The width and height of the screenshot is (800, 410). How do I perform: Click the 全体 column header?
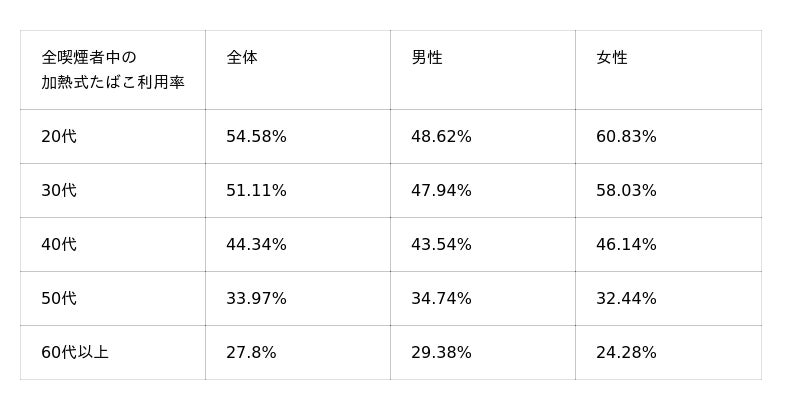242,58
